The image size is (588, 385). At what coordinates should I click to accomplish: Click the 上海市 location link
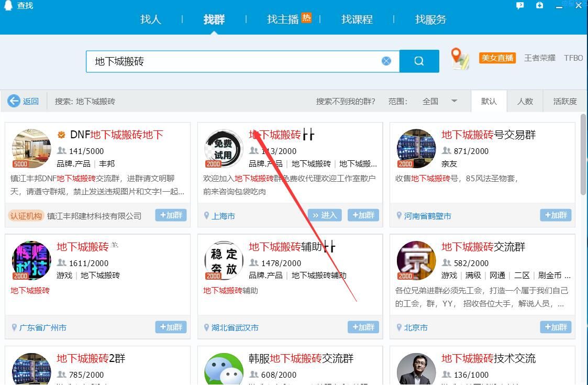(224, 216)
